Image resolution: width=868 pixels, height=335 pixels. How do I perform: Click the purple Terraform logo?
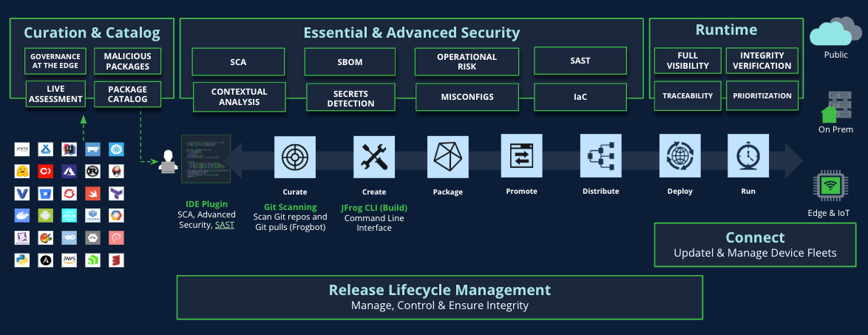[116, 193]
